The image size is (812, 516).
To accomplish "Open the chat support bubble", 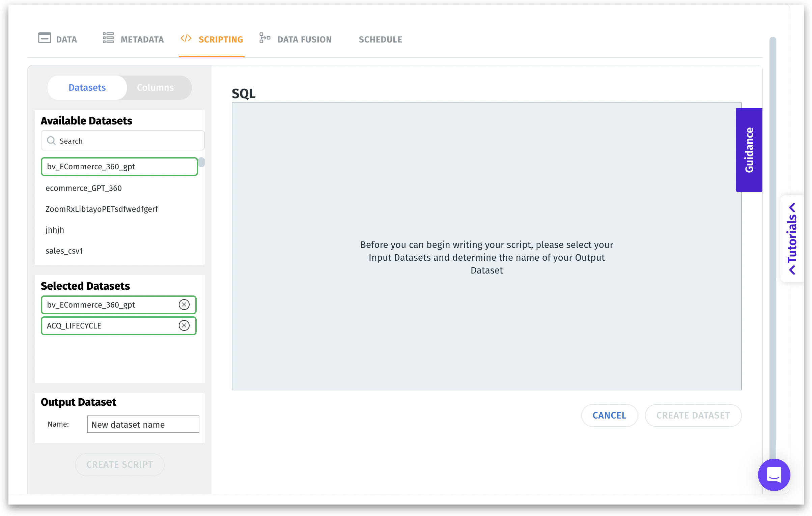I will click(774, 475).
